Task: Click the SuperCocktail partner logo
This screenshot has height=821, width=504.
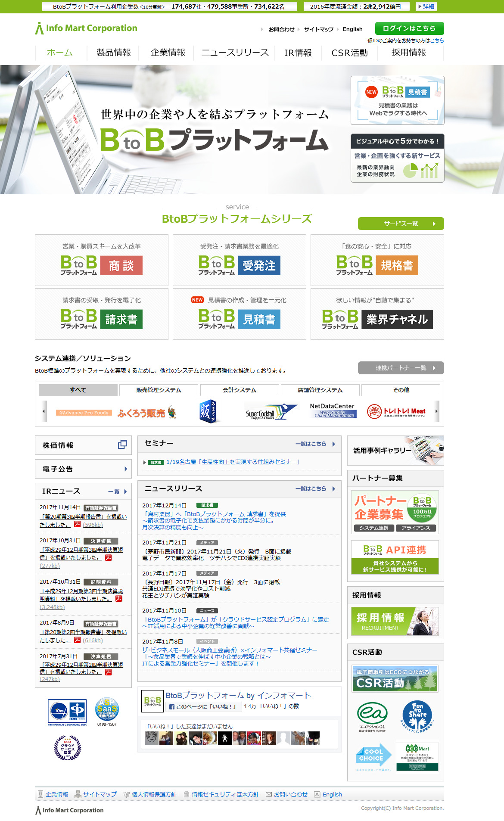Action: click(x=271, y=412)
